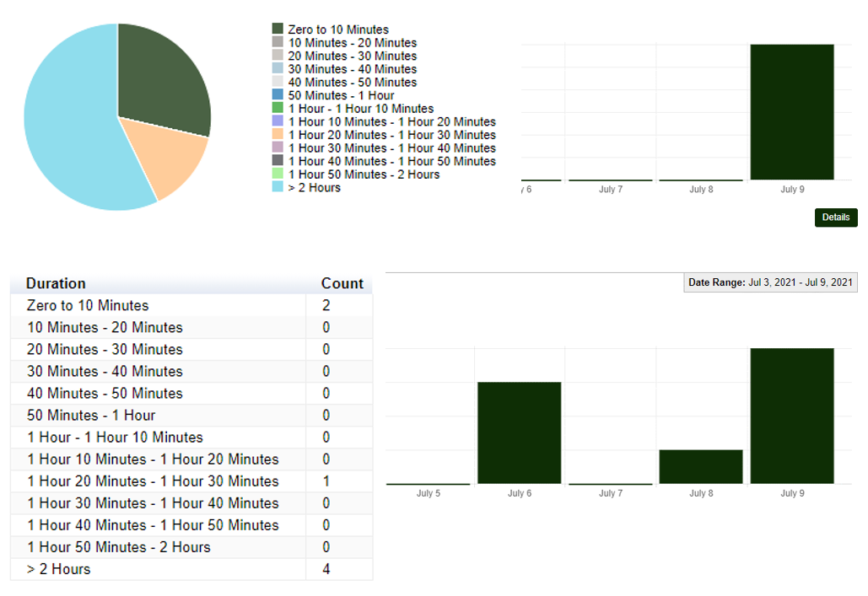Click the 50 Minutes - 1 Hour legend swatch
Image resolution: width=868 pixels, height=596 pixels.
point(278,95)
